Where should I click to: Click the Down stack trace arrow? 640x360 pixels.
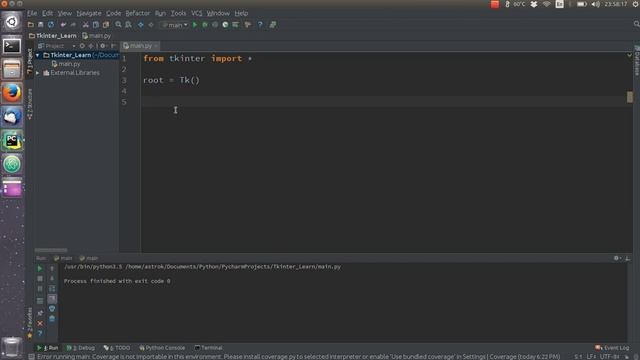[x=52, y=278]
